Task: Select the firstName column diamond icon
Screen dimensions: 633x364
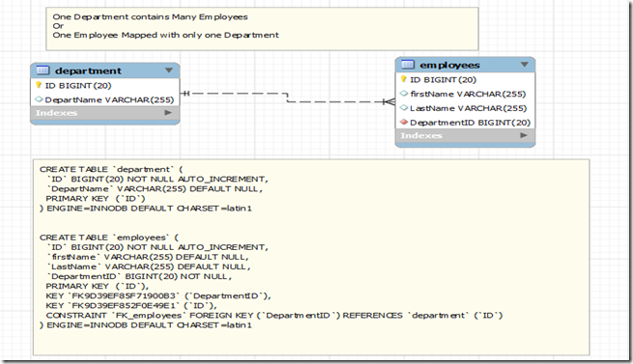Action: (403, 94)
